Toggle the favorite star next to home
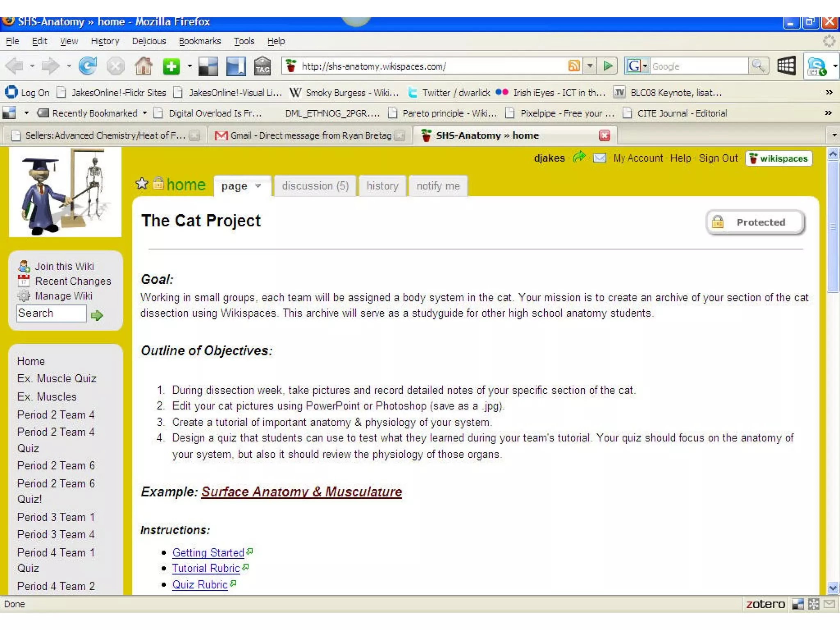The height and width of the screenshot is (630, 840). coord(142,184)
